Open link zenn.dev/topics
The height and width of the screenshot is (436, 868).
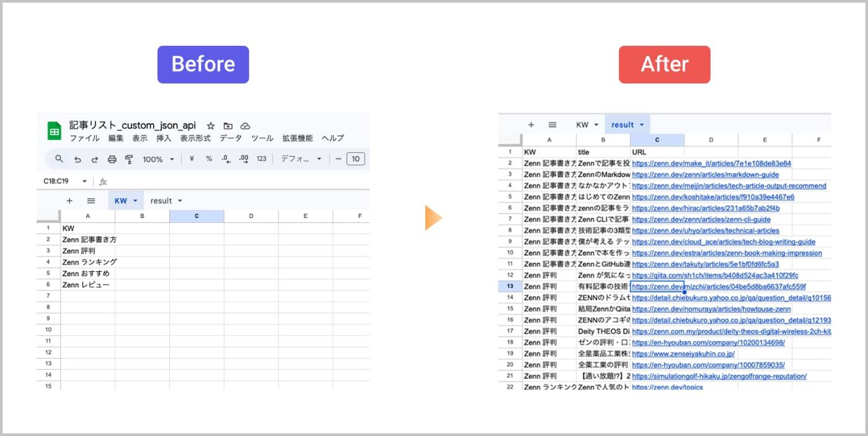[668, 387]
